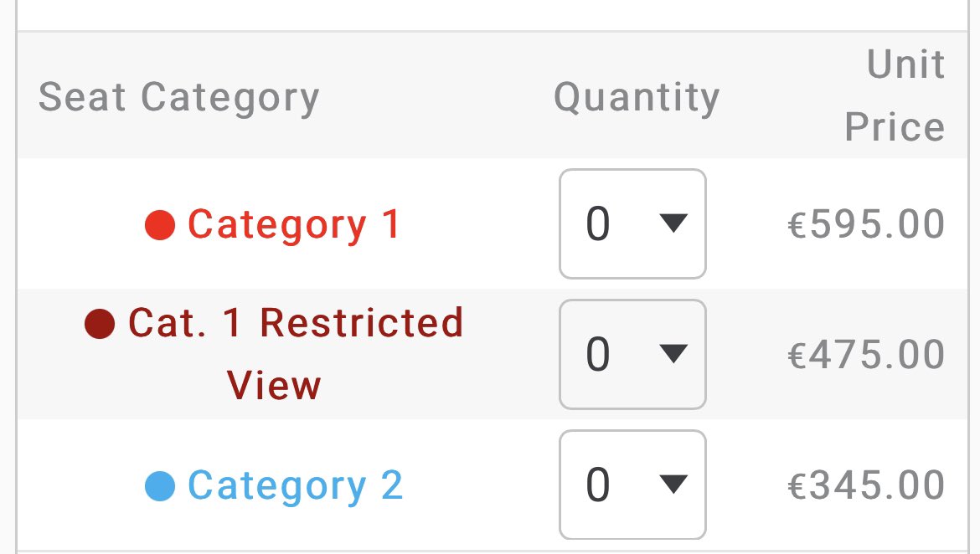Click the €595.00 unit price
The height and width of the screenshot is (554, 980).
[x=866, y=225]
